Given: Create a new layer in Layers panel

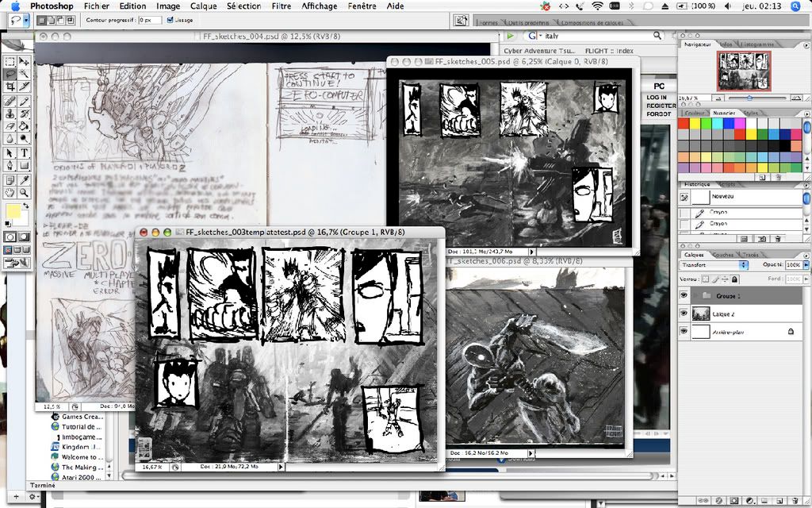Looking at the screenshot, I should point(780,501).
